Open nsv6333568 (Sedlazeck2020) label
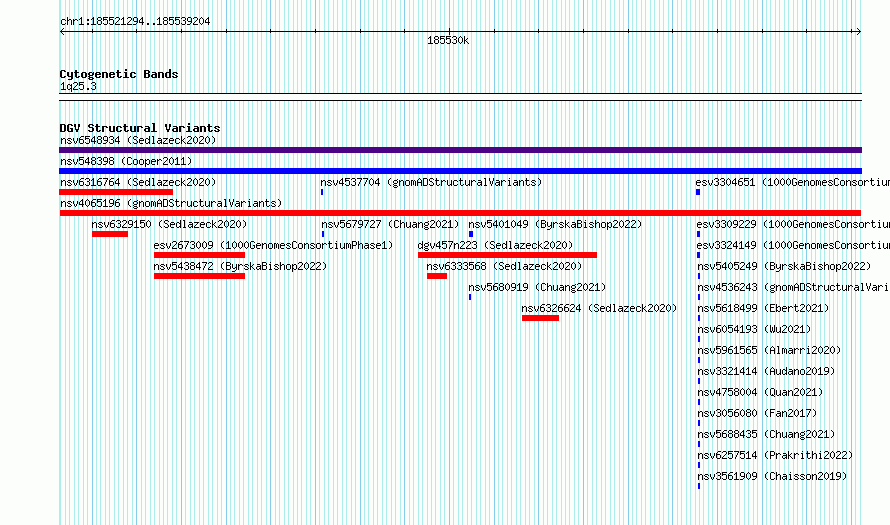 tap(504, 266)
